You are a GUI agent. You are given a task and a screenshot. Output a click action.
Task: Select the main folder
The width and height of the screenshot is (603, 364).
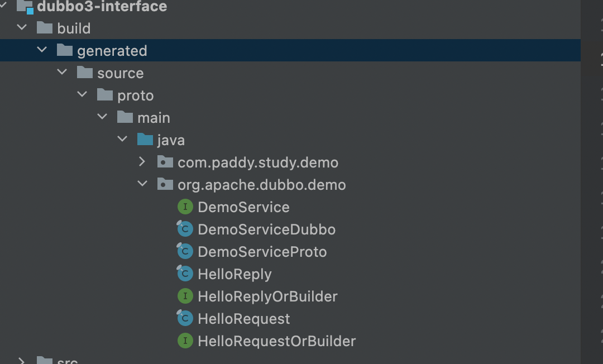(x=154, y=117)
